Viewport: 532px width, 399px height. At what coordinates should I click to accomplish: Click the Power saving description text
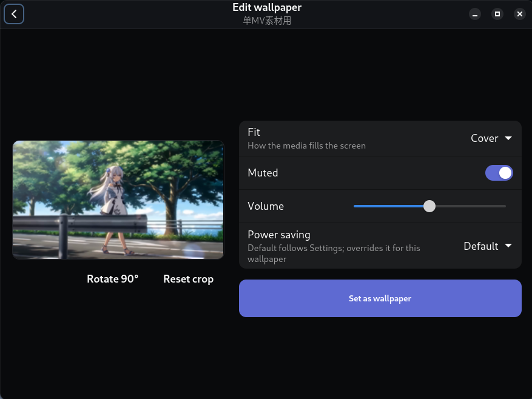(334, 253)
